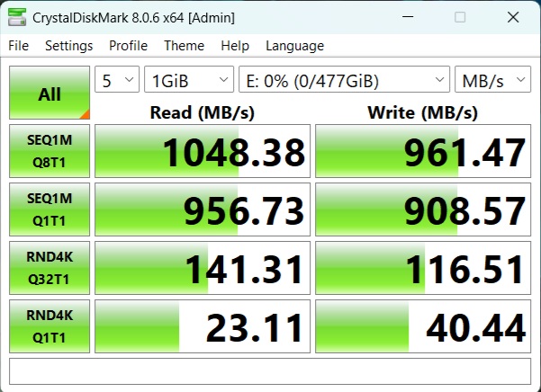Image resolution: width=541 pixels, height=392 pixels.
Task: Open the Language menu
Action: click(x=294, y=46)
